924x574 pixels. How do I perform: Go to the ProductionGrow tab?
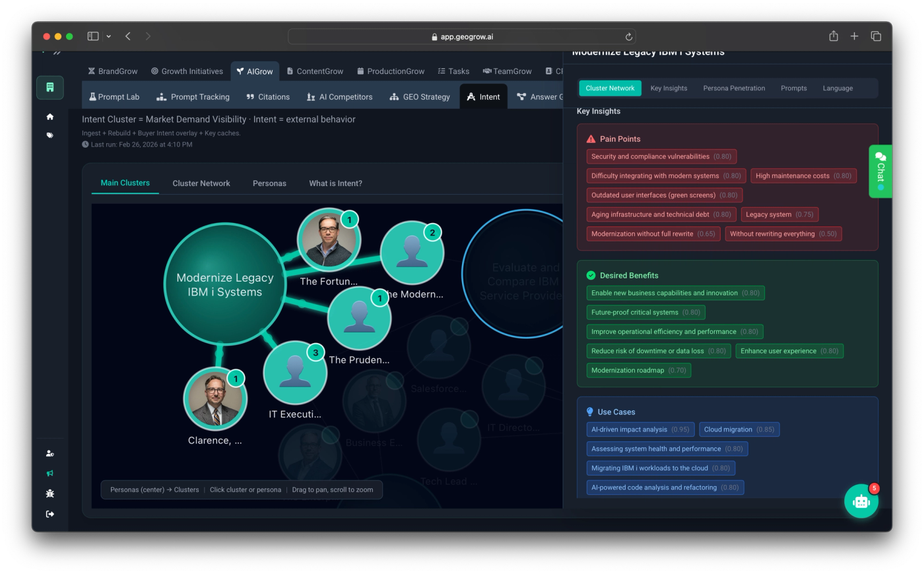[x=391, y=71]
